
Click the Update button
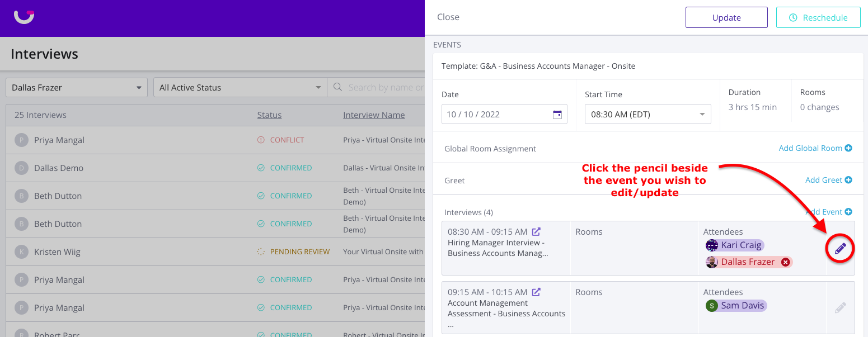[x=726, y=17]
